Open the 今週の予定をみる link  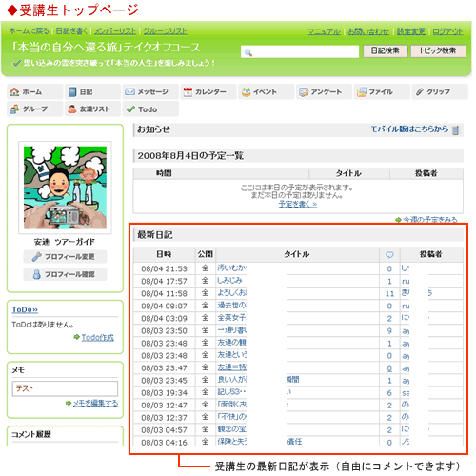430,220
